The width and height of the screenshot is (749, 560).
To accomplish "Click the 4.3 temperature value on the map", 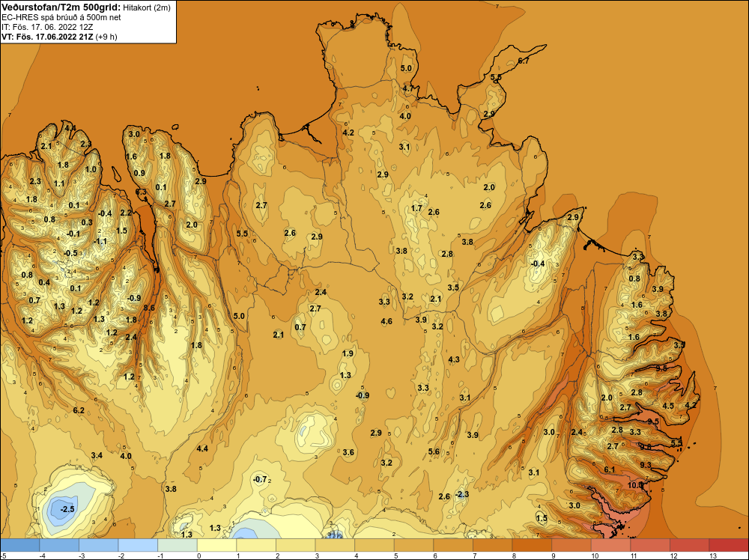I will point(454,359).
